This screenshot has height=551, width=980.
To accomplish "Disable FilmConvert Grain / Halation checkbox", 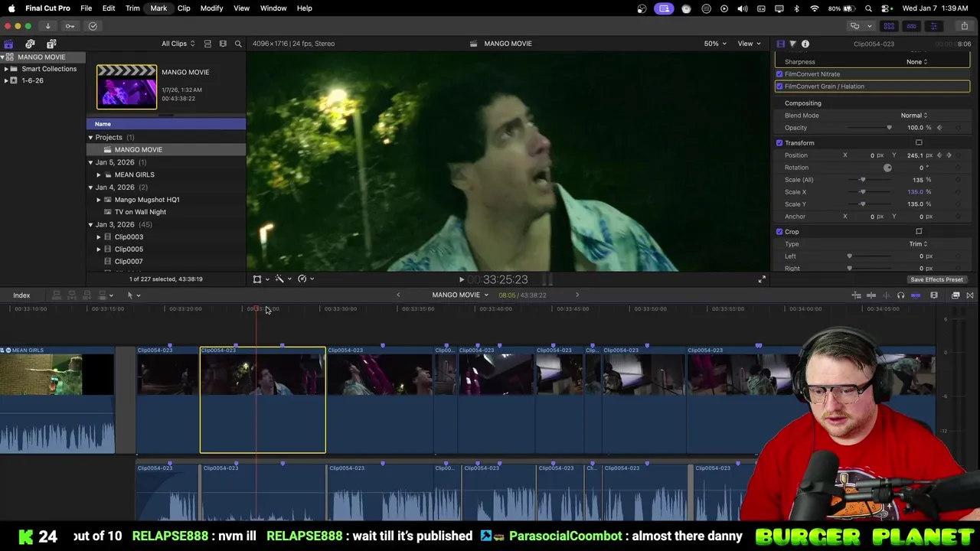I will click(x=779, y=86).
